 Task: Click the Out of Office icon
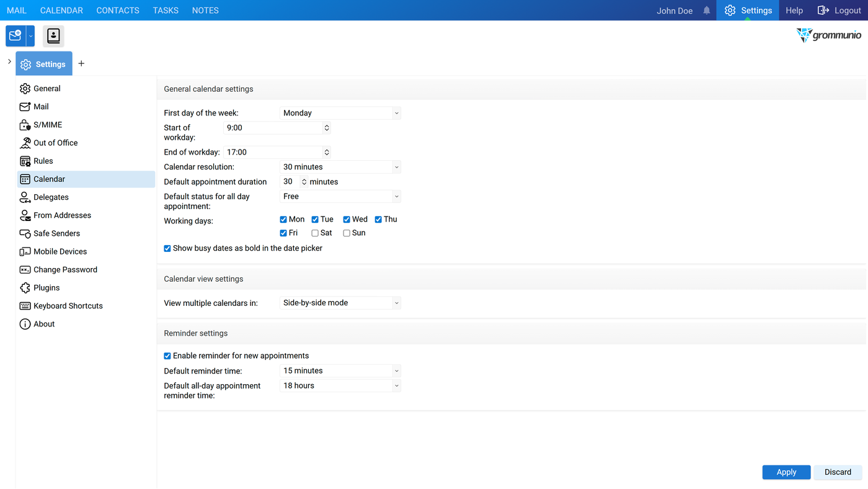click(25, 143)
